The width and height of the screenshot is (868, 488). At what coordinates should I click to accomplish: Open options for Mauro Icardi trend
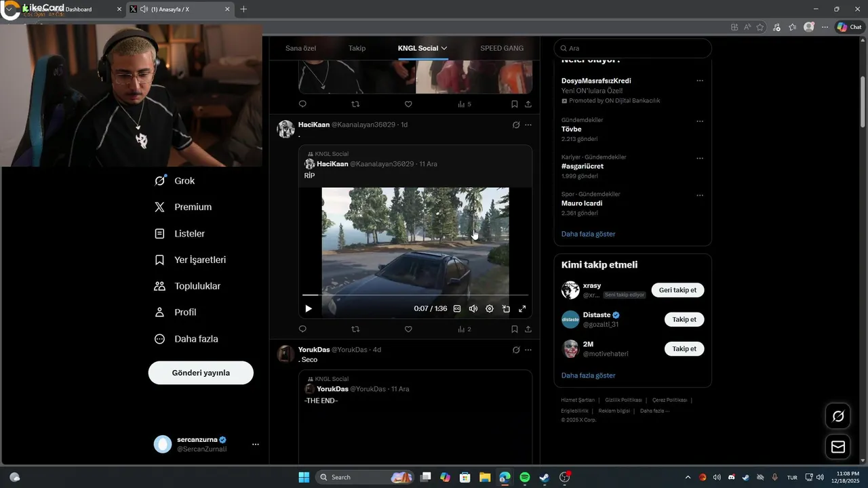pyautogui.click(x=700, y=195)
